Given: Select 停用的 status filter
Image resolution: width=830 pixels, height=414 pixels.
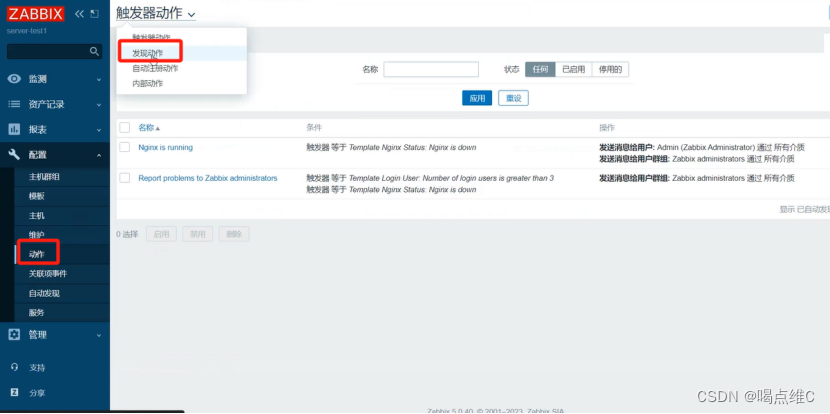Looking at the screenshot, I should 610,69.
